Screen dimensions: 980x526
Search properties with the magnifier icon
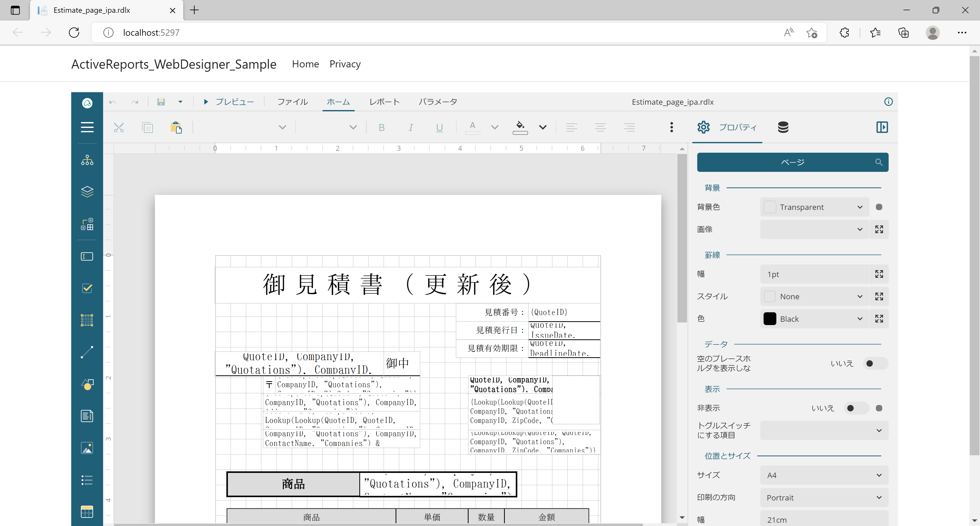(x=879, y=162)
